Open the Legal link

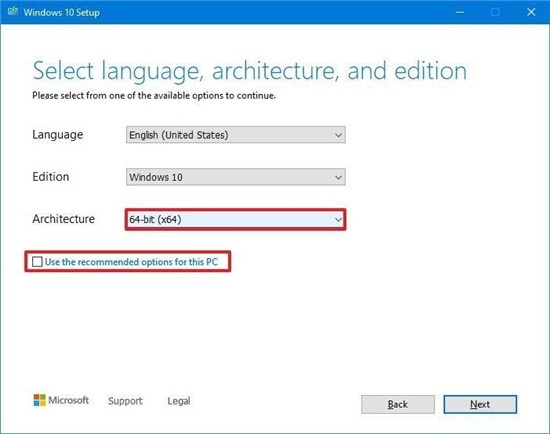tap(179, 401)
